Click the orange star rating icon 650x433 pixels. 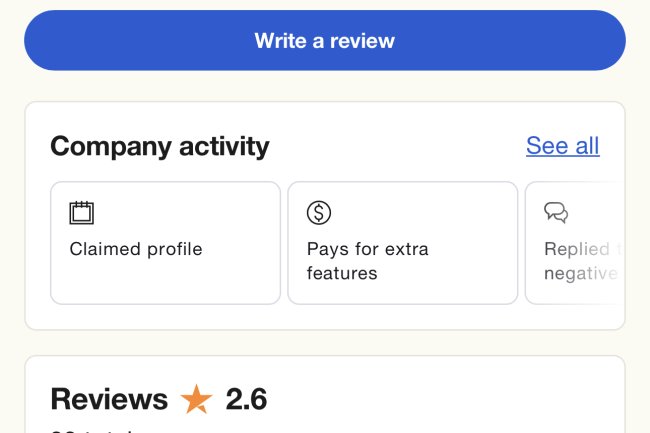tap(196, 400)
